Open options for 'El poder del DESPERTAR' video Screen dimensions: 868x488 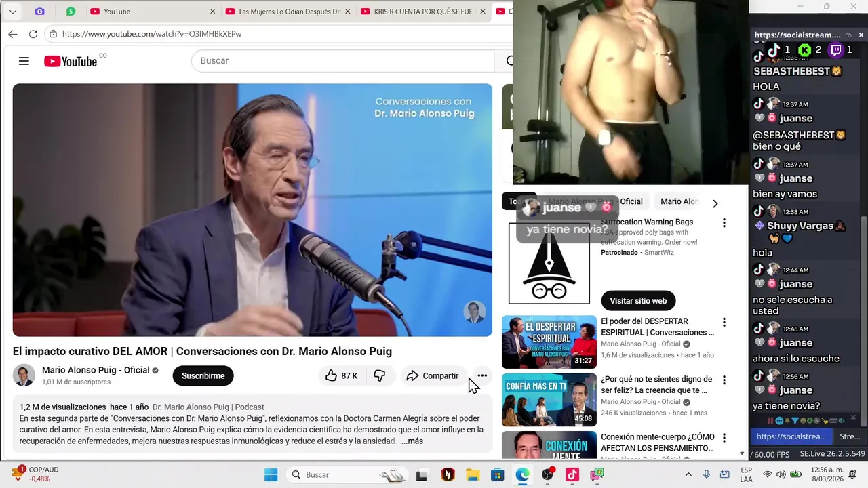pyautogui.click(x=724, y=323)
